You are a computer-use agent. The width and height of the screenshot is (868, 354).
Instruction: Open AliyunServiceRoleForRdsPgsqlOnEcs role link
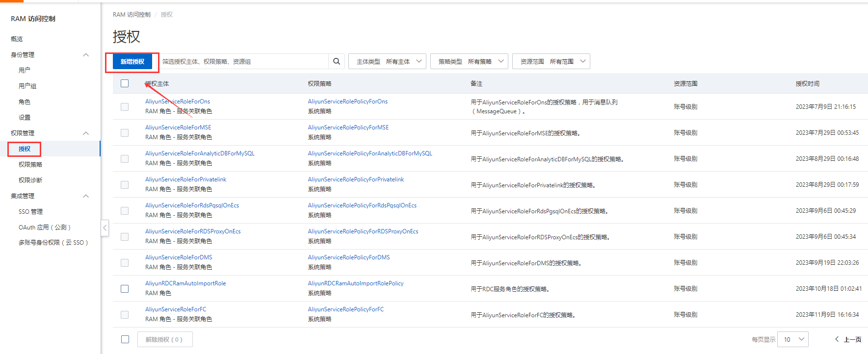[x=192, y=205]
